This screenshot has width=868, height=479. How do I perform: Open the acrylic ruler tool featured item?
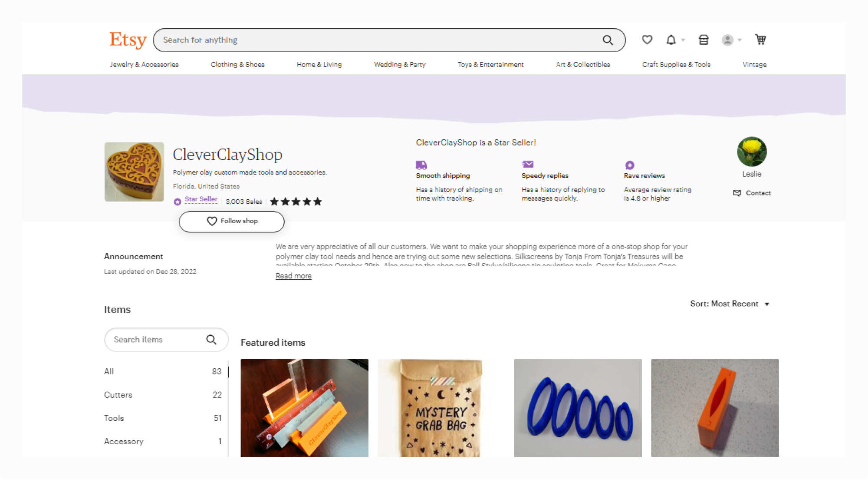[x=304, y=408]
